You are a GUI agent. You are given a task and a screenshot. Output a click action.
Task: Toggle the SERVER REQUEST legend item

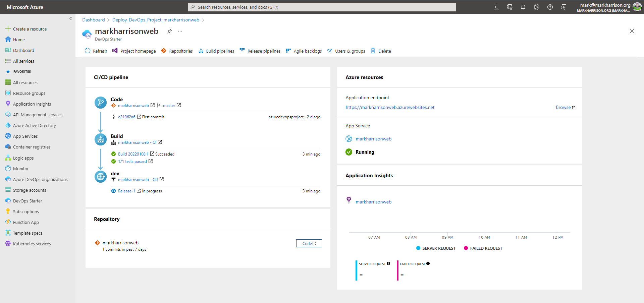tap(436, 248)
